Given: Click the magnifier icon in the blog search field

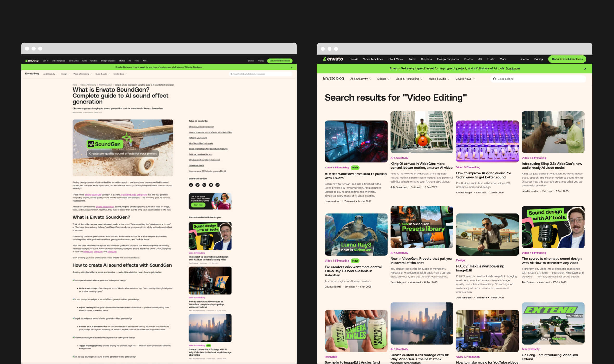Looking at the screenshot, I should pos(231,74).
